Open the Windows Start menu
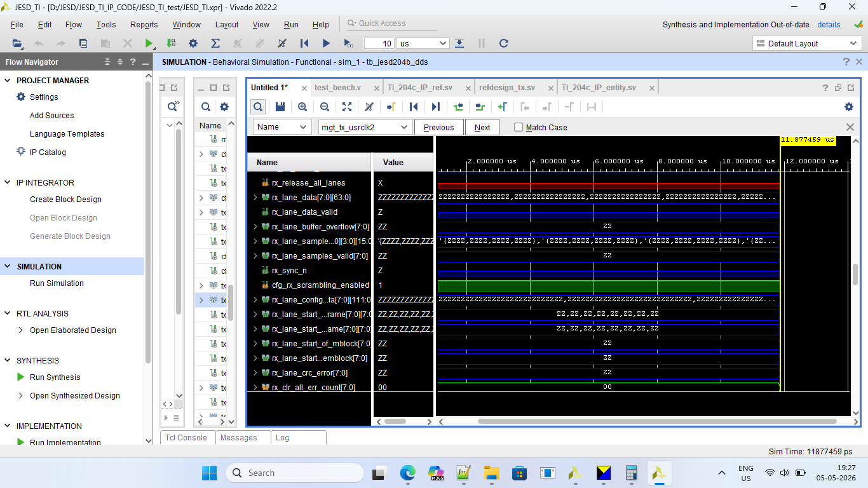The height and width of the screenshot is (488, 868). coord(209,473)
